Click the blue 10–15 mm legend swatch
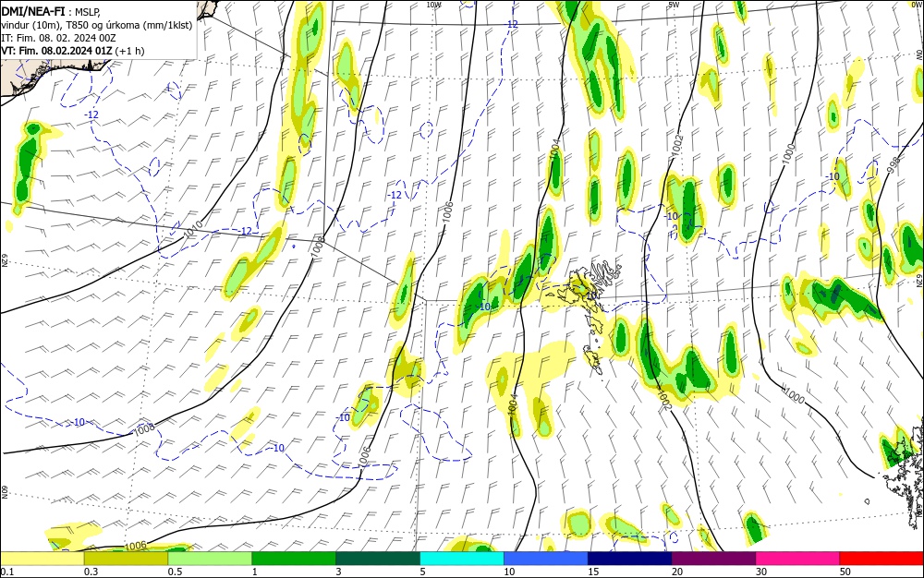The height and width of the screenshot is (578, 924). tap(546, 559)
